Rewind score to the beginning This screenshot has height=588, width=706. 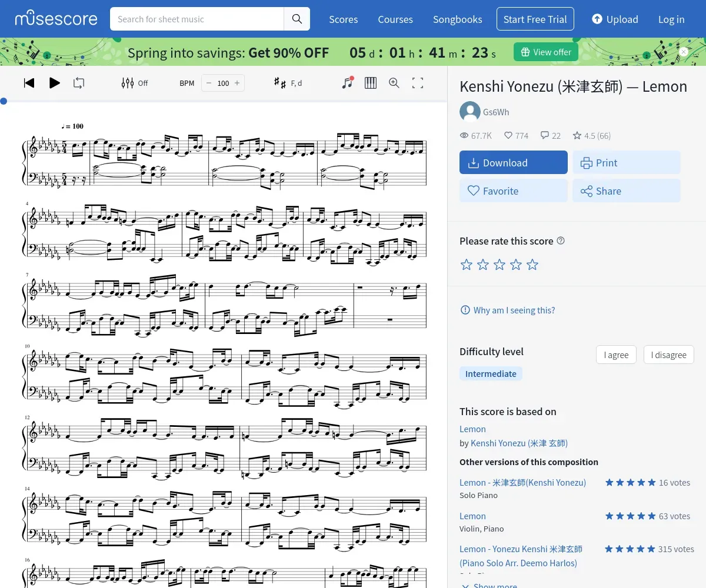[29, 83]
